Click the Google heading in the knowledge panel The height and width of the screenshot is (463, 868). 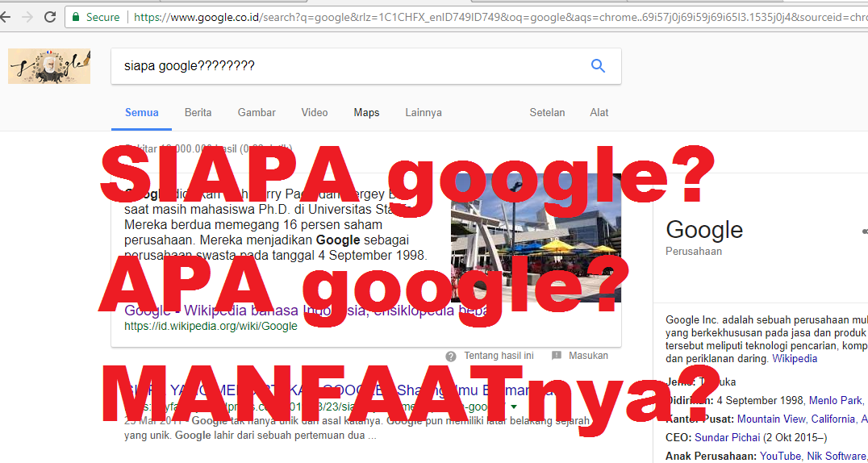(704, 229)
